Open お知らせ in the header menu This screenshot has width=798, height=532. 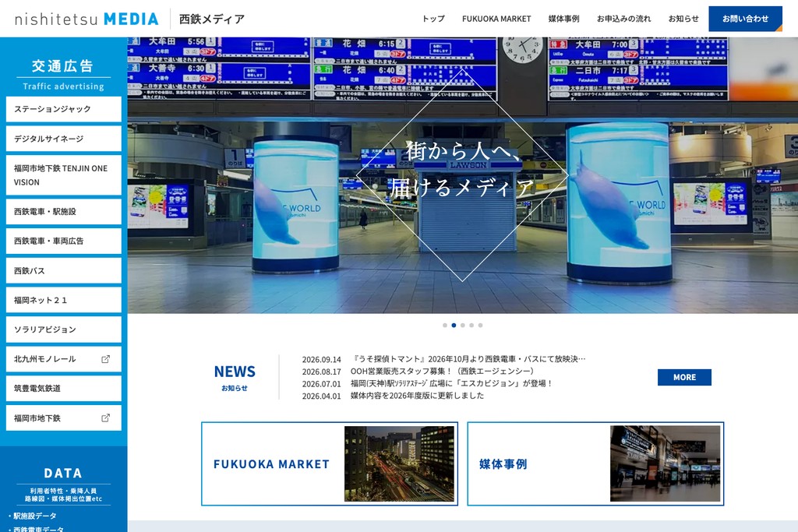(x=683, y=19)
